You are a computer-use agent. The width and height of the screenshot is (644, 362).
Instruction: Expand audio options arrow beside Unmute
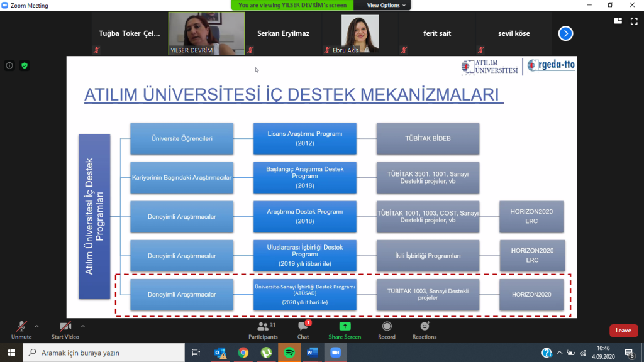coord(36,326)
